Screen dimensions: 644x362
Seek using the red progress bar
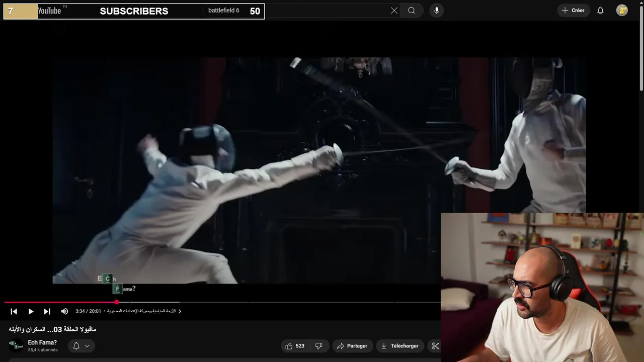point(60,302)
